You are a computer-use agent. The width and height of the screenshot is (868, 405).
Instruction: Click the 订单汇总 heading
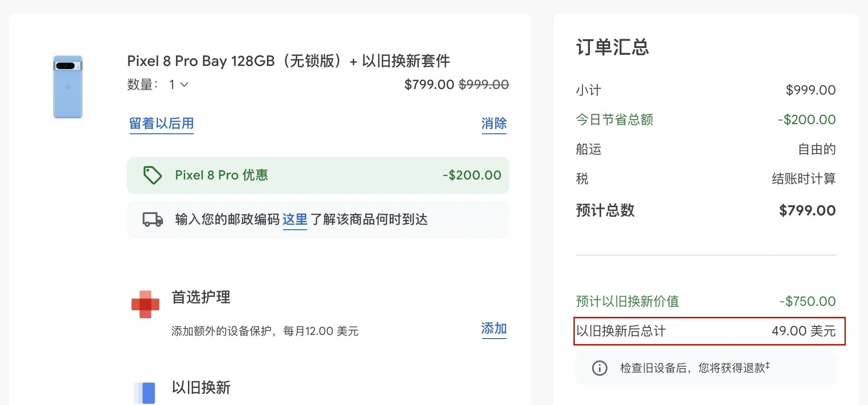pyautogui.click(x=612, y=48)
